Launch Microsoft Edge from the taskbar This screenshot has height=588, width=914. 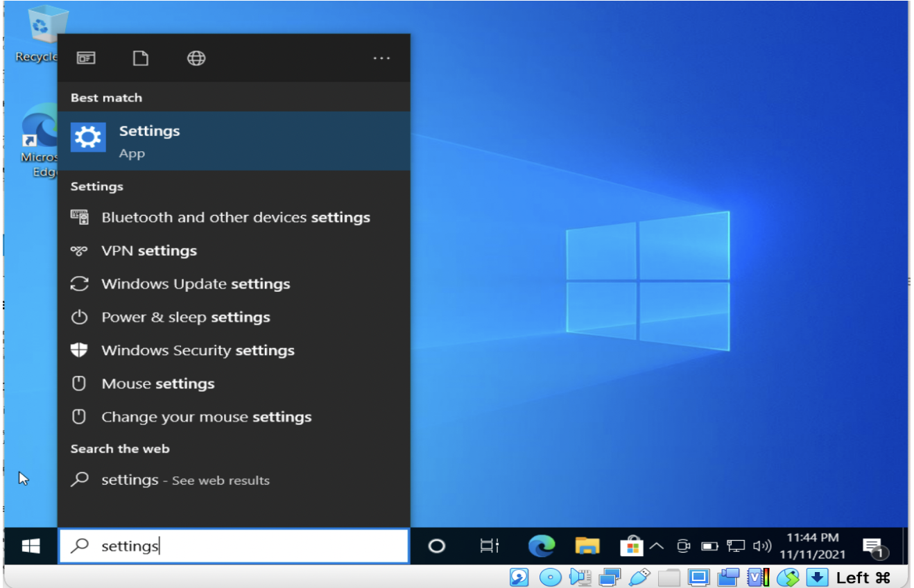click(x=543, y=546)
